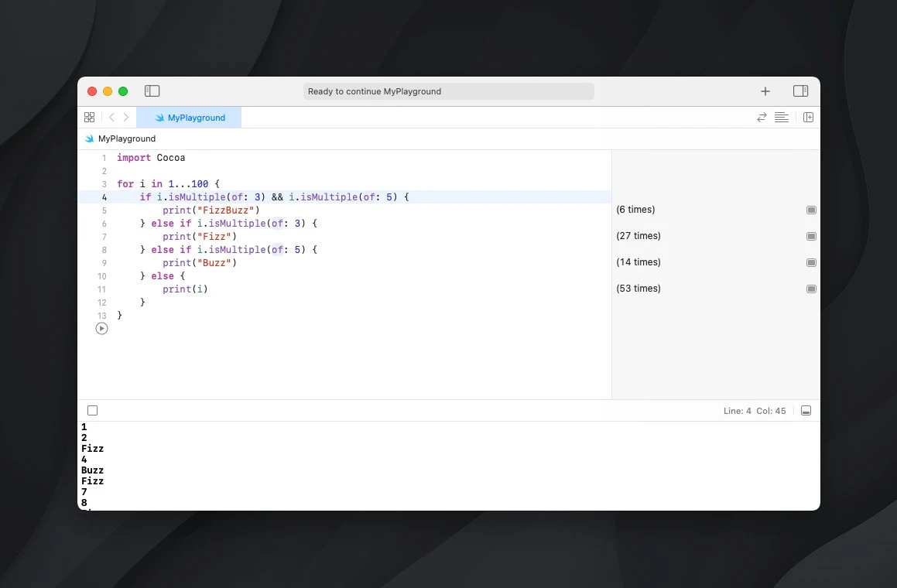Open the related items grid menu

[90, 118]
